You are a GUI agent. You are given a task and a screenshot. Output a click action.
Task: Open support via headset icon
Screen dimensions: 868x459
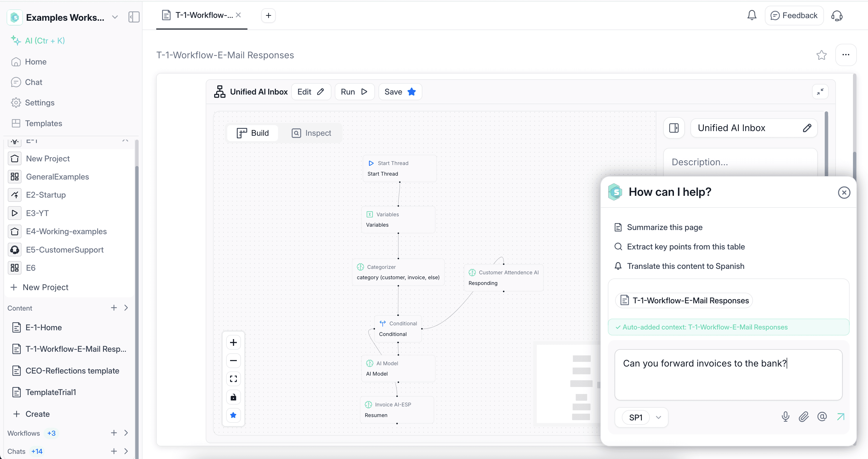pos(837,16)
